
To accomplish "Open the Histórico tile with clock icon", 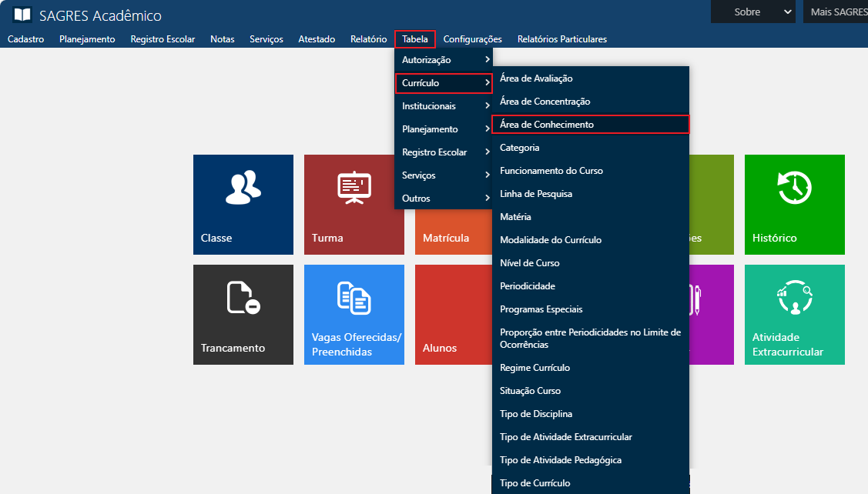I will click(x=794, y=204).
